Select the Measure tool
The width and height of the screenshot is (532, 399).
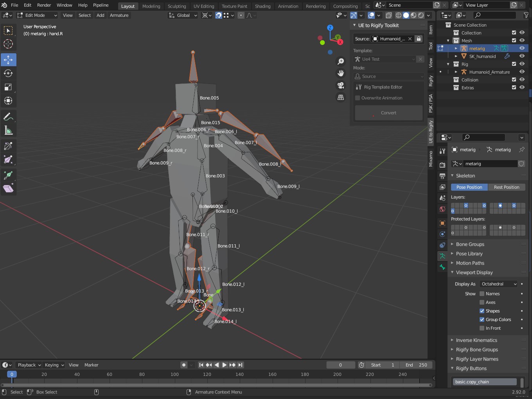[x=8, y=130]
